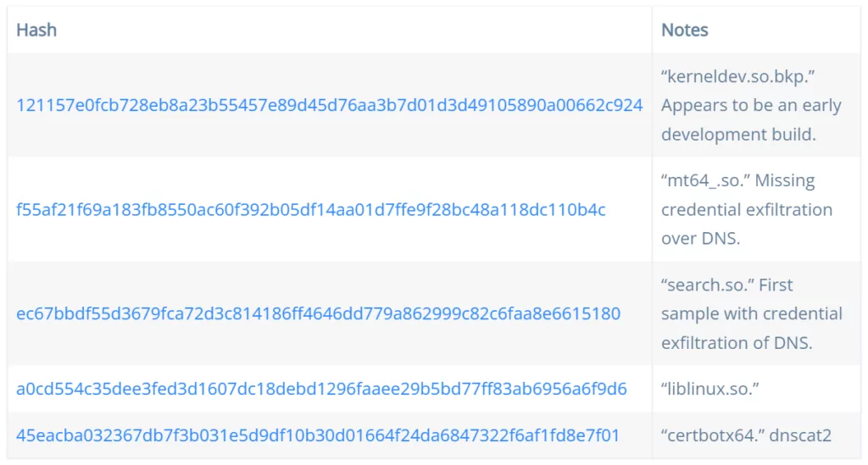Click the Hash column header
The height and width of the screenshot is (465, 868).
pos(36,30)
